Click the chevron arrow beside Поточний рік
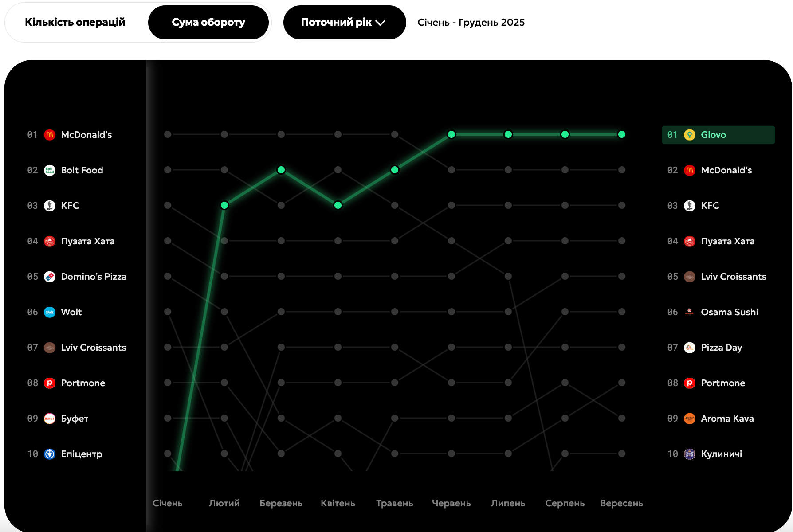 point(381,23)
